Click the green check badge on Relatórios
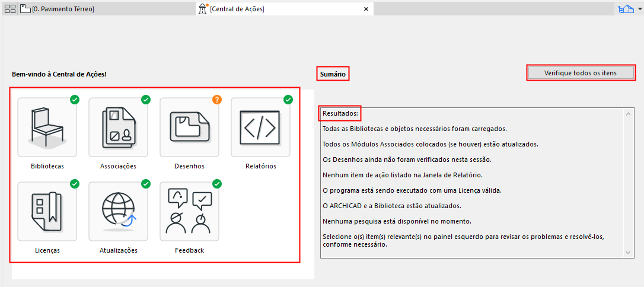 [x=288, y=100]
